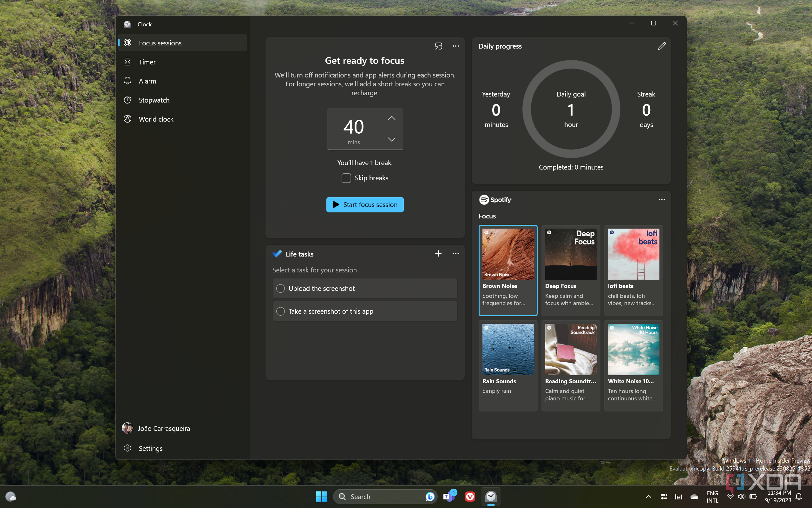812x508 pixels.
Task: Select the Brown Noise playlist thumbnail
Action: pos(508,254)
